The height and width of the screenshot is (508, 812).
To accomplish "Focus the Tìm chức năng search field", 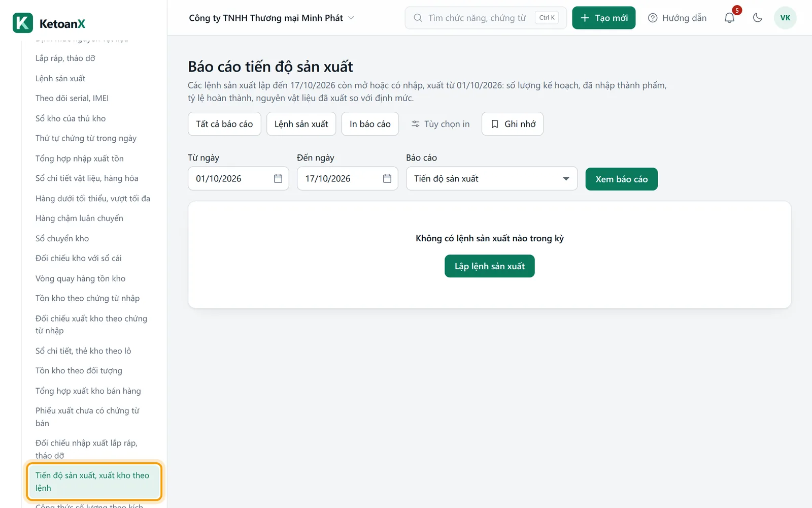I will point(486,18).
